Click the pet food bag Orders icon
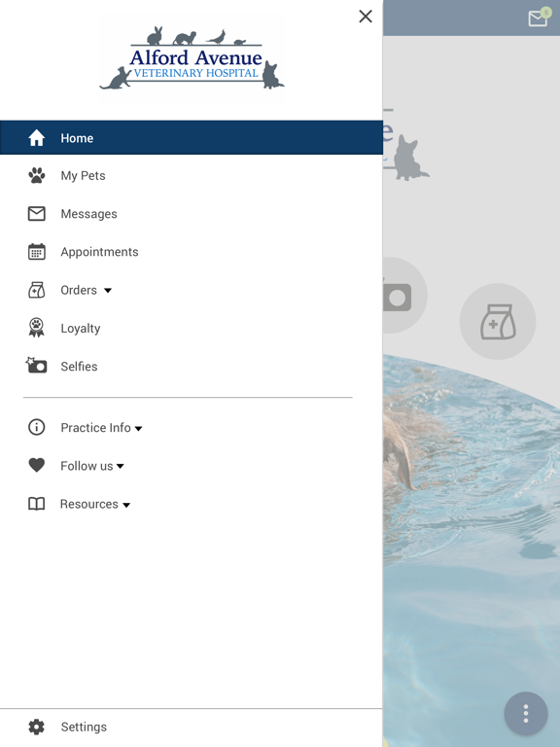The image size is (560, 747). pos(37,290)
